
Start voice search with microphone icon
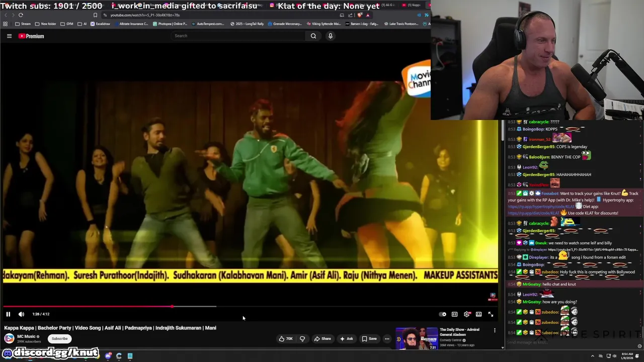coord(331,36)
